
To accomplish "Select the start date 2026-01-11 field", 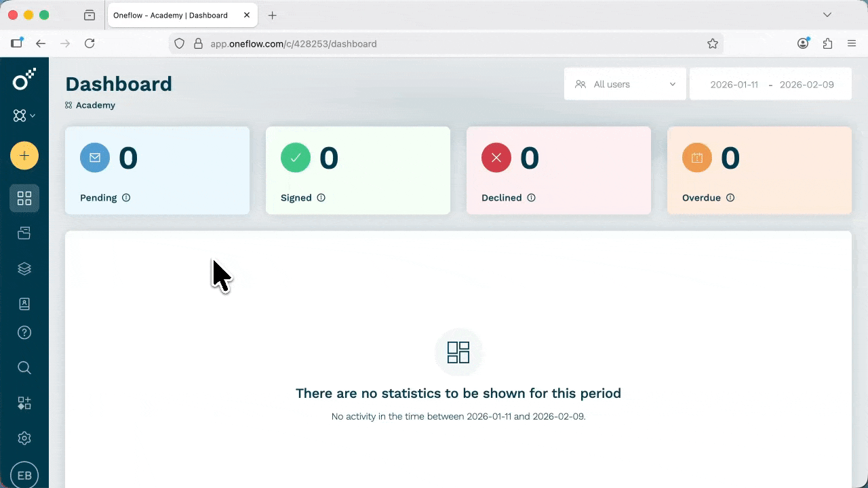I will click(x=734, y=85).
